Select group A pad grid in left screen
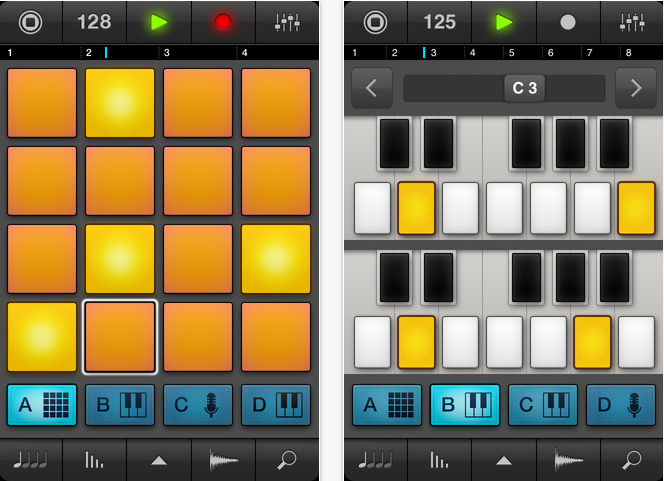The width and height of the screenshot is (664, 481). [42, 405]
